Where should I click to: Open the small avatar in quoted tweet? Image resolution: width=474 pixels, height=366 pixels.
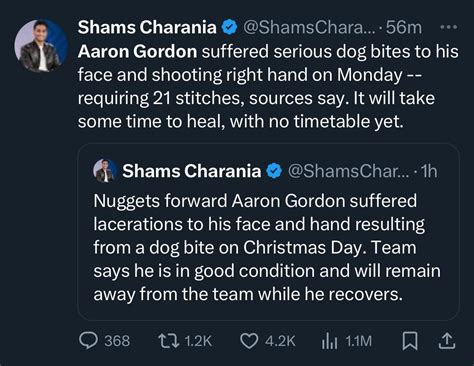(x=105, y=171)
